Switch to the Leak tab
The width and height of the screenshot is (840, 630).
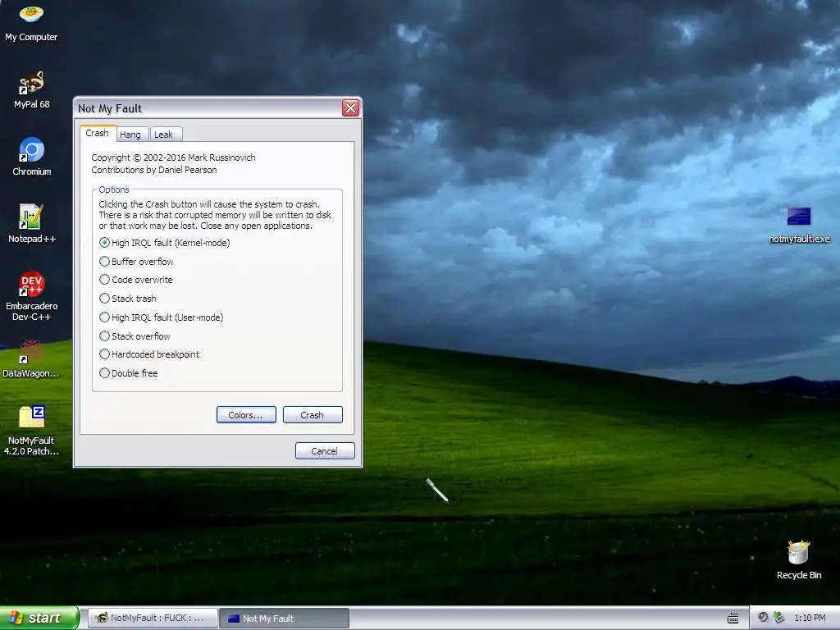click(x=164, y=135)
